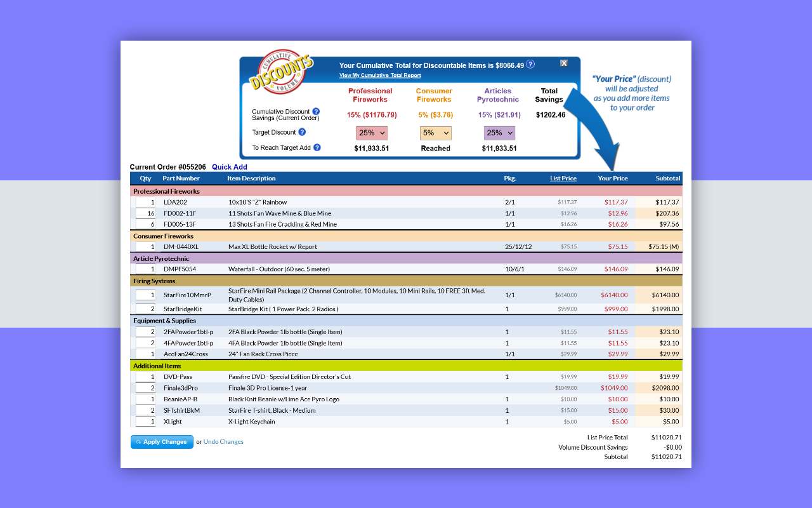Click the Undo Changes link
The width and height of the screenshot is (812, 508).
[223, 442]
